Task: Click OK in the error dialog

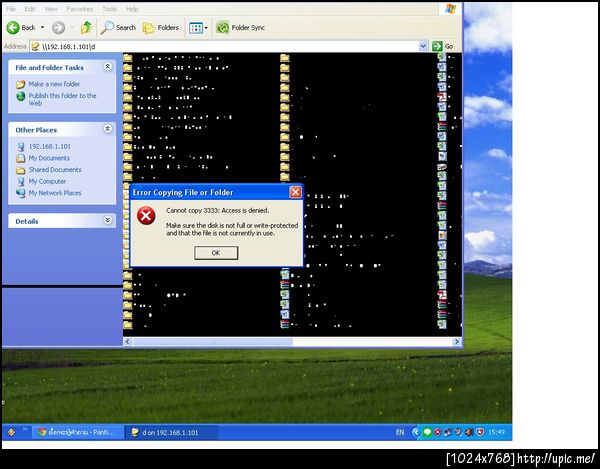Action: (216, 253)
